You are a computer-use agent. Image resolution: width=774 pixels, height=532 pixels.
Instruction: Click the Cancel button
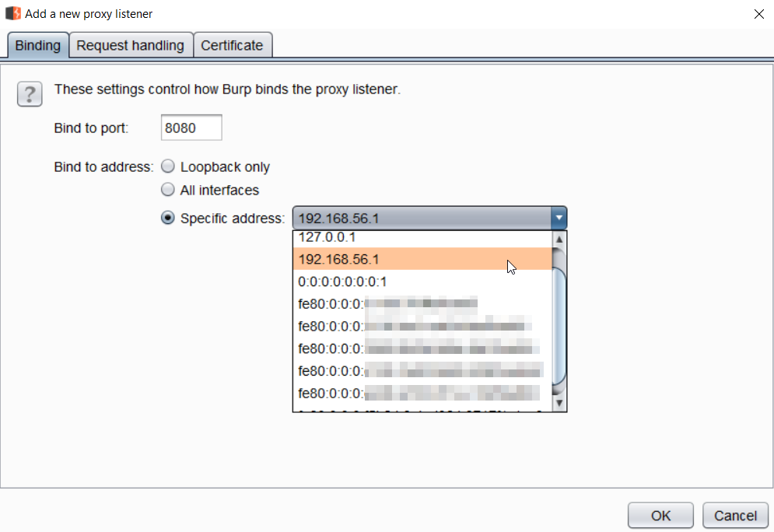click(735, 516)
